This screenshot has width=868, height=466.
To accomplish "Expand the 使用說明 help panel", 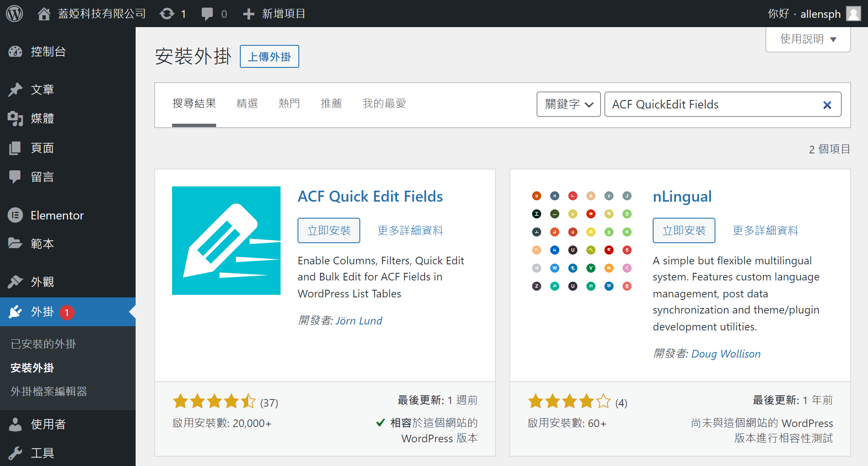I will point(808,39).
